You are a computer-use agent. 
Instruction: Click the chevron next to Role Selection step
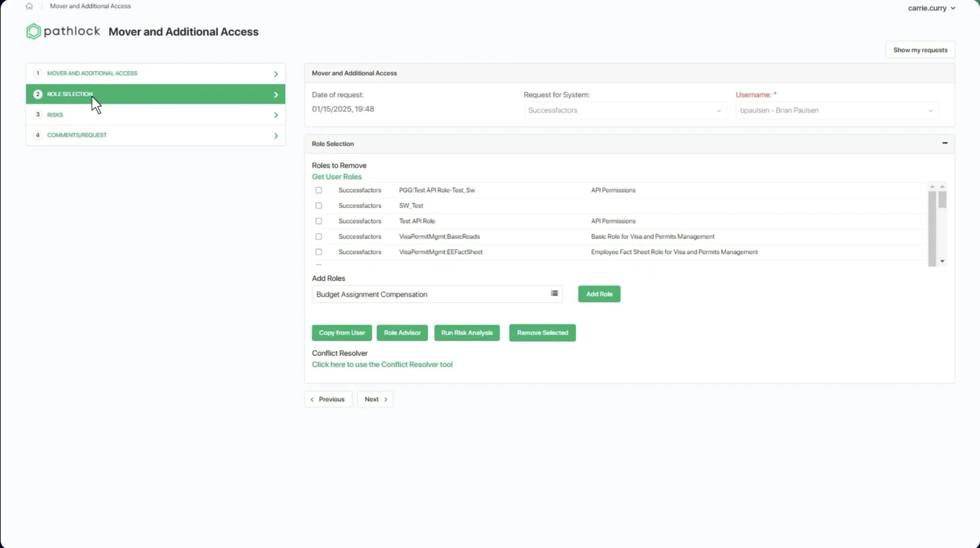point(276,94)
